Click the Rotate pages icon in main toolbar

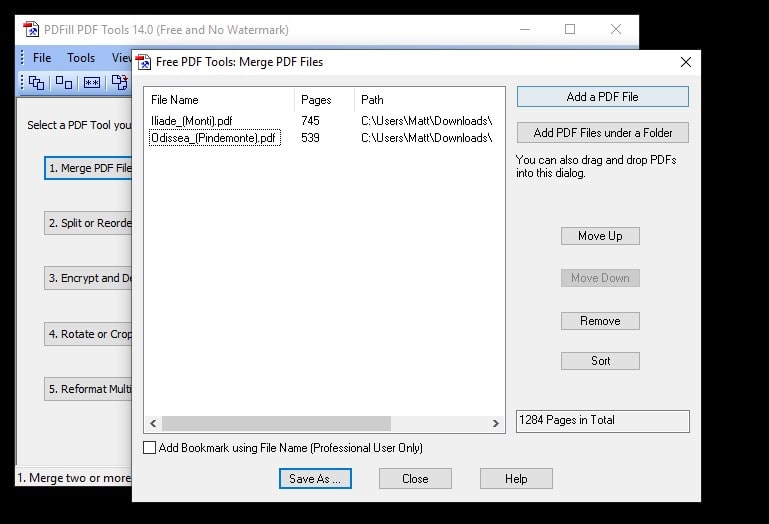tap(119, 82)
